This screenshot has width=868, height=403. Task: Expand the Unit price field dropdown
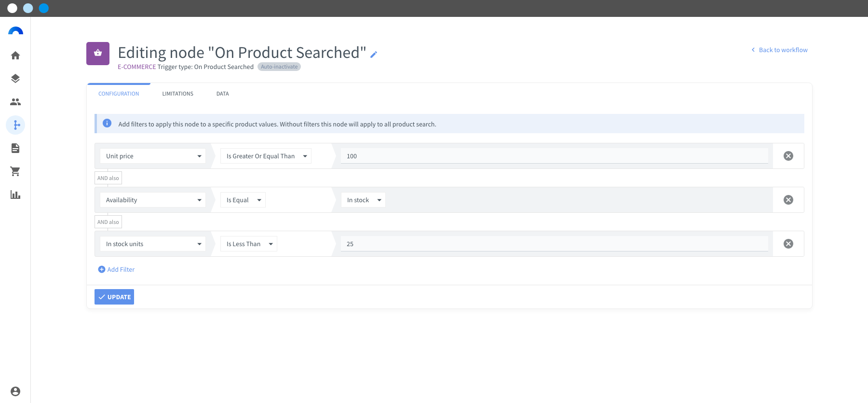pos(153,156)
